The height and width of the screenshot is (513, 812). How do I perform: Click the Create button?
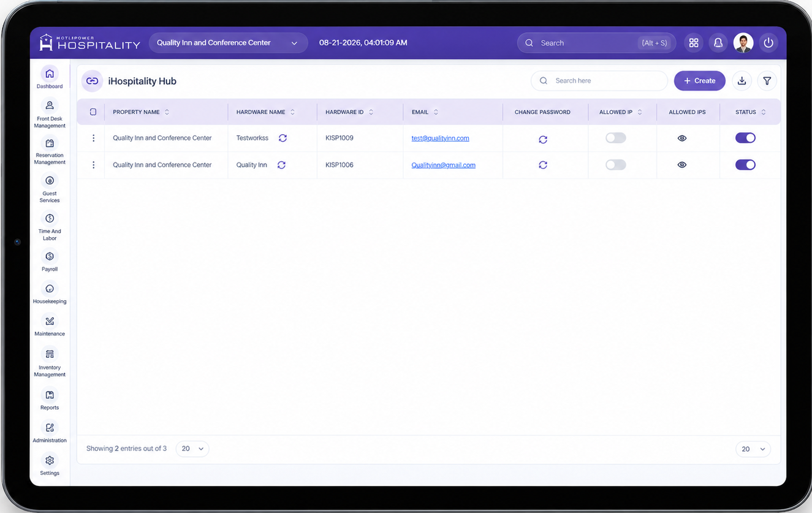pyautogui.click(x=699, y=81)
